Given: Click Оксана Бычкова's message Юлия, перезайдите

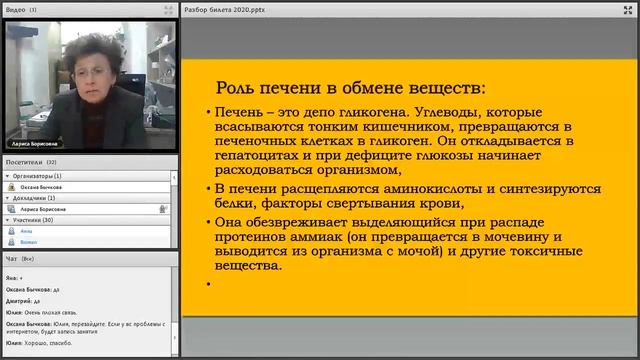Looking at the screenshot, I should point(86,328).
